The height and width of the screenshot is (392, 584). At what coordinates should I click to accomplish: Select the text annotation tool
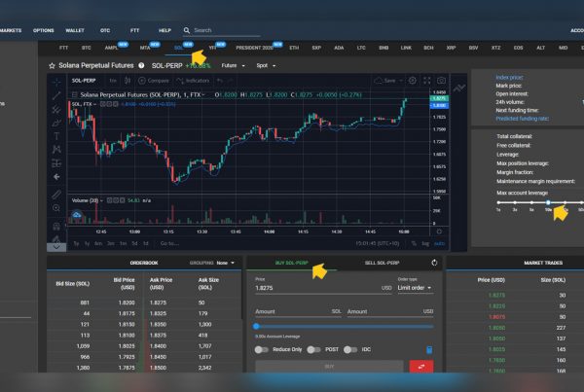[x=56, y=136]
